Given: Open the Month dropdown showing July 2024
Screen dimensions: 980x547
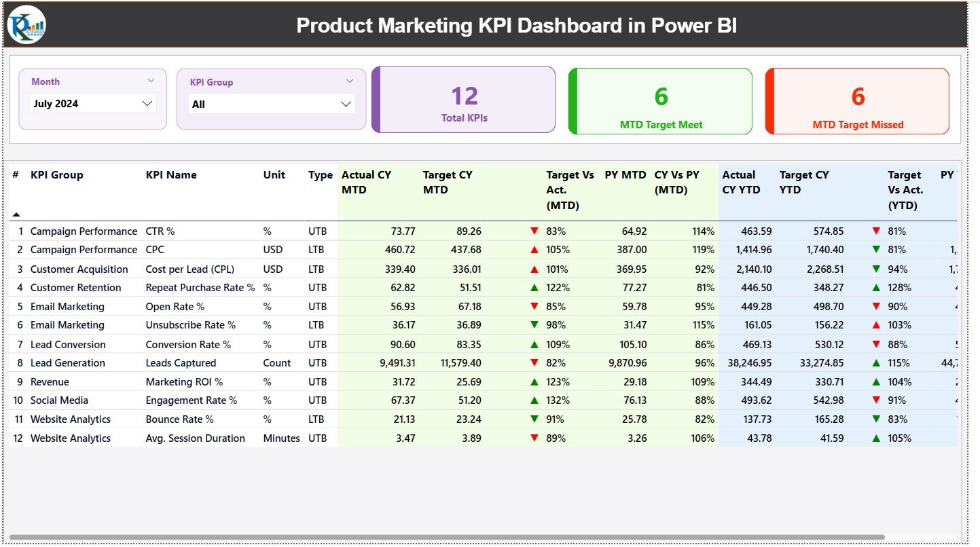Looking at the screenshot, I should coord(93,103).
